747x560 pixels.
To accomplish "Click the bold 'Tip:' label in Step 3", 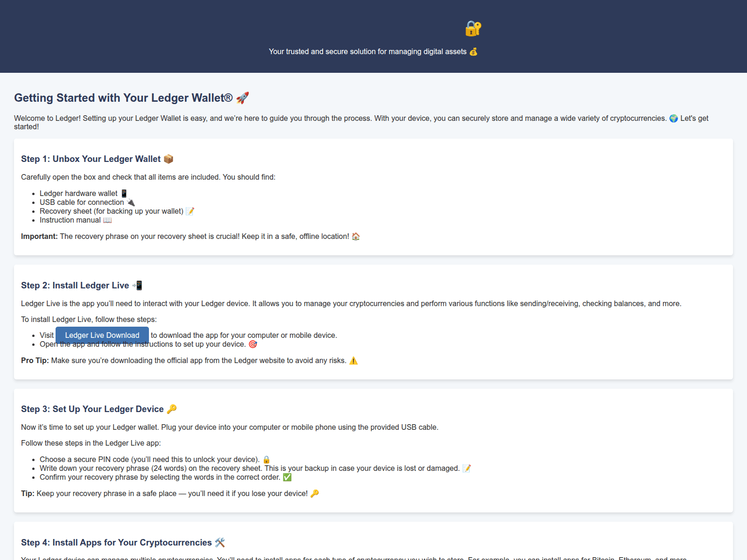I will click(x=28, y=494).
